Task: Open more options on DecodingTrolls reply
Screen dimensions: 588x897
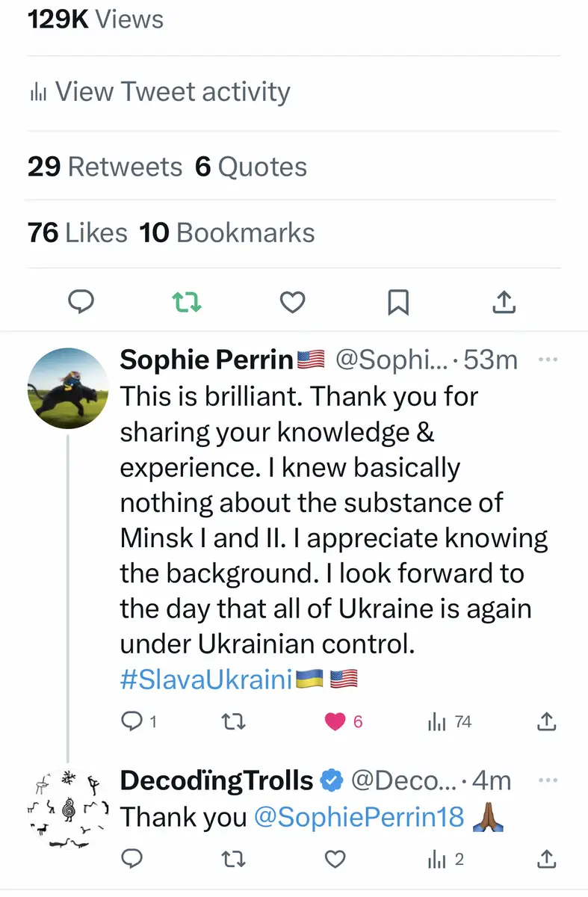Action: (548, 780)
